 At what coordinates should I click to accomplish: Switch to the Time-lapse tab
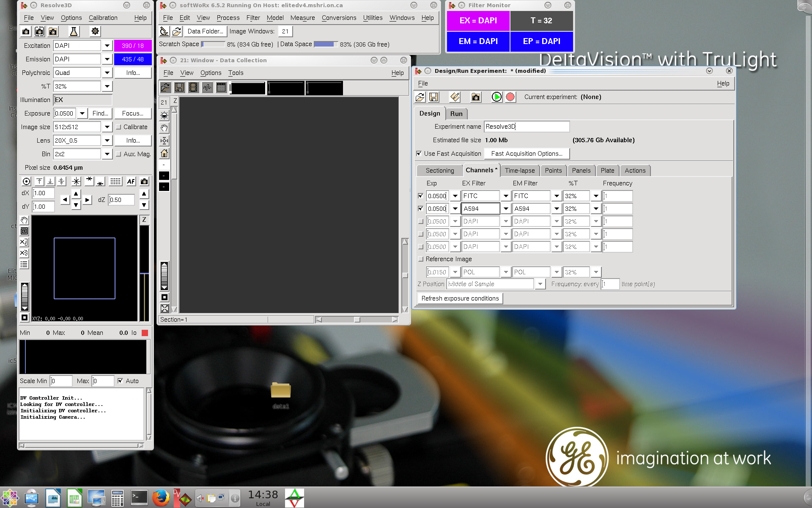click(x=519, y=171)
